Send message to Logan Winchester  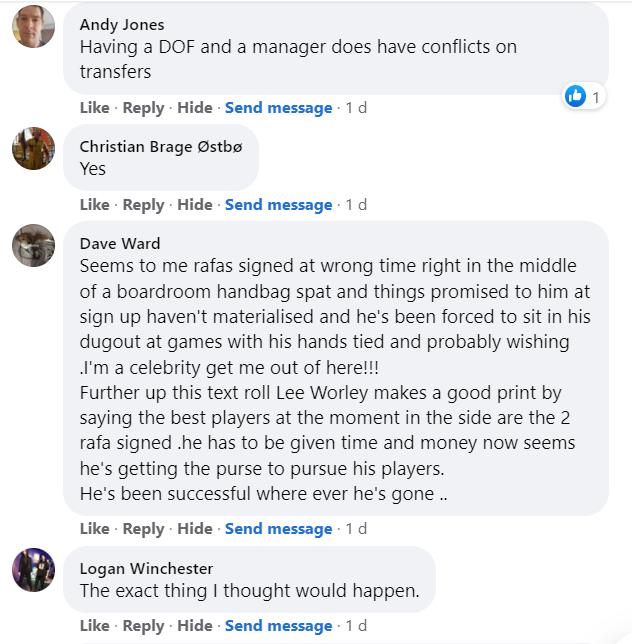[278, 626]
